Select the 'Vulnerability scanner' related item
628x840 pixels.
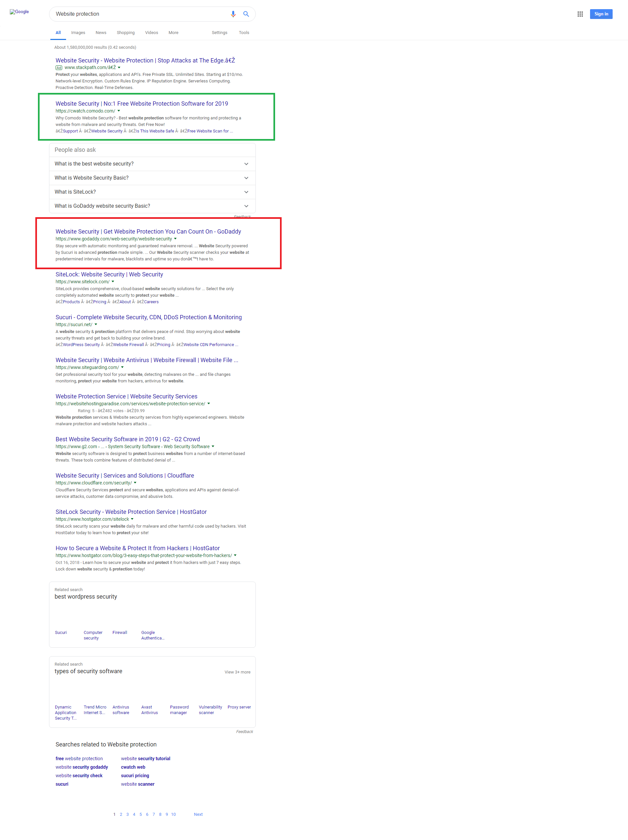tap(210, 710)
